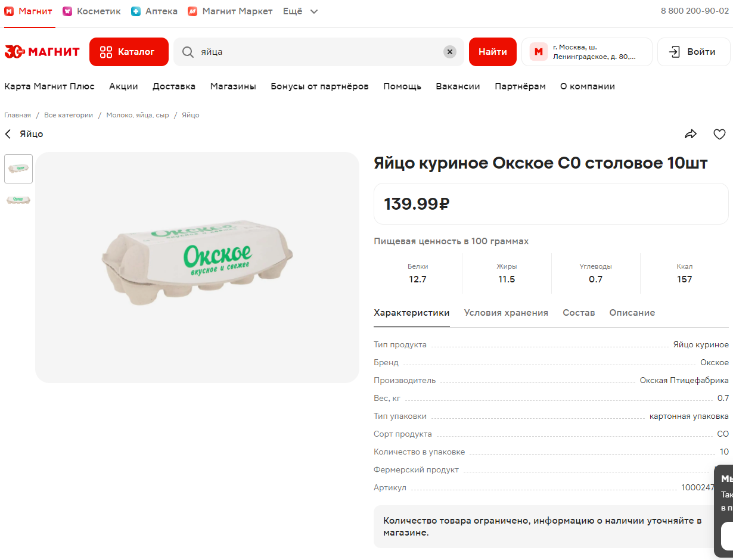Screen dimensions: 733x560
Task: Open the store address selector
Action: click(x=586, y=52)
